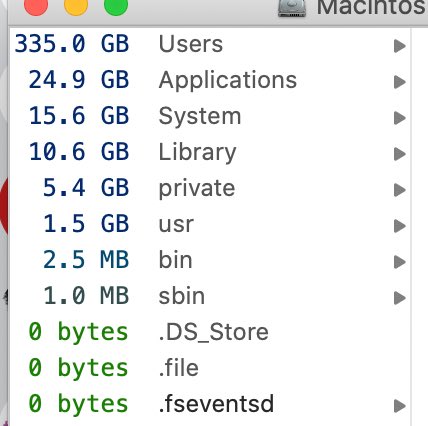
Task: Select the private row
Action: pyautogui.click(x=210, y=188)
